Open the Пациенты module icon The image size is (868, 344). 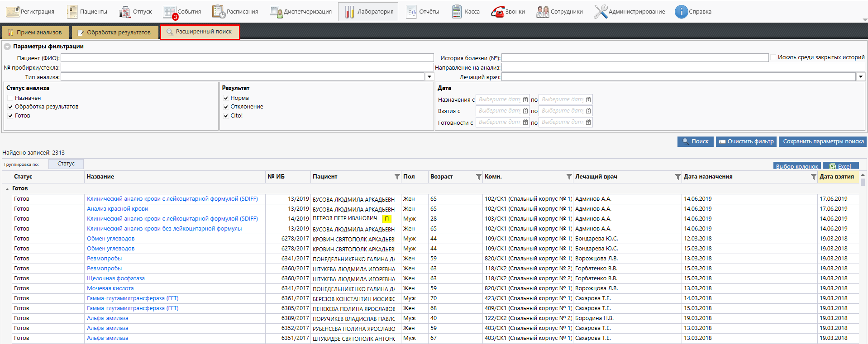pos(72,12)
